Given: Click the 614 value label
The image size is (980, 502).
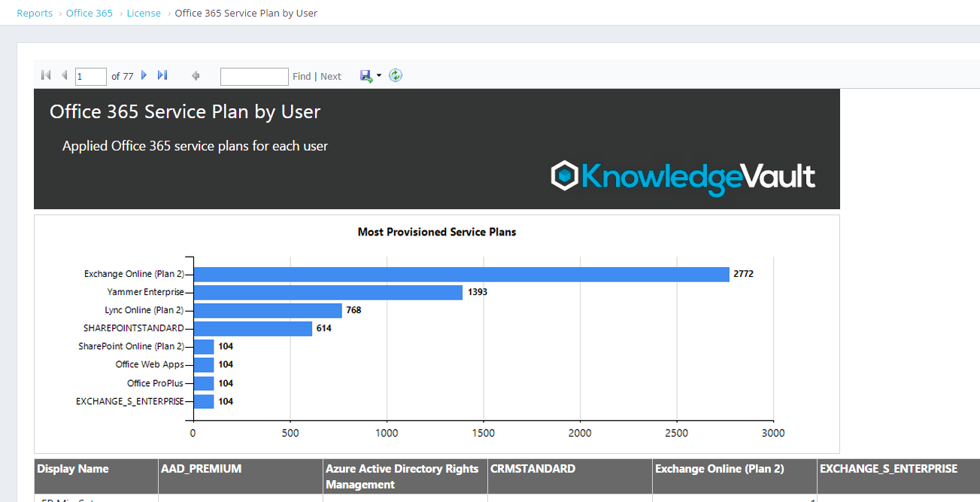Looking at the screenshot, I should pyautogui.click(x=323, y=328).
